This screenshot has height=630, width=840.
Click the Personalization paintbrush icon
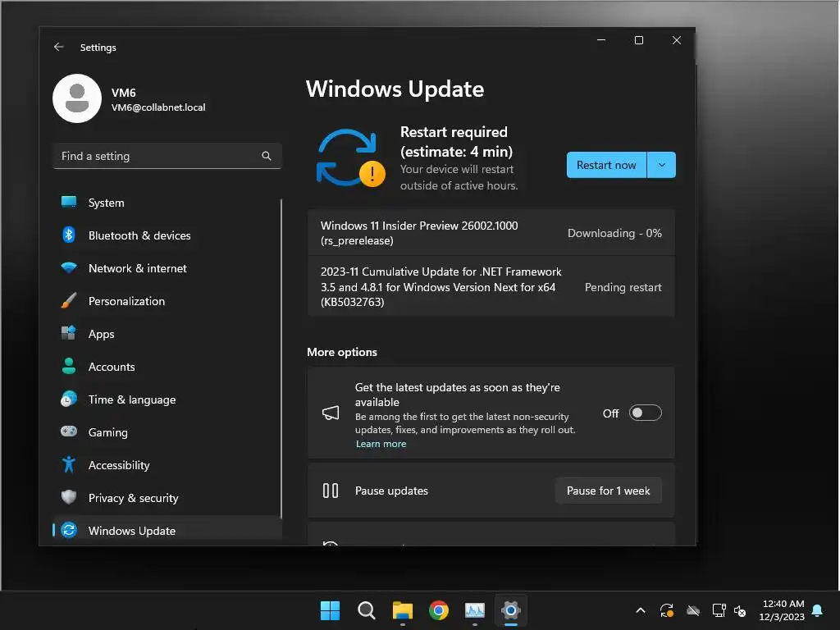click(x=69, y=300)
